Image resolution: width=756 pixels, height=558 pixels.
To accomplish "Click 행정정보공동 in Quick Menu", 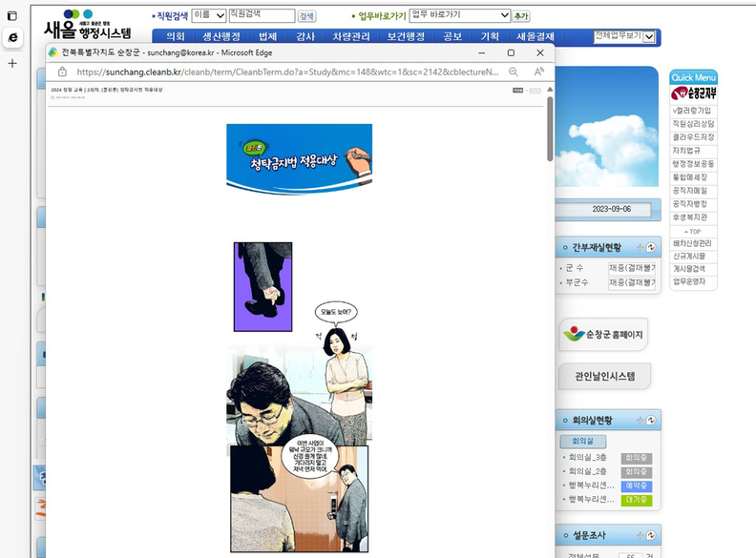I will [693, 164].
